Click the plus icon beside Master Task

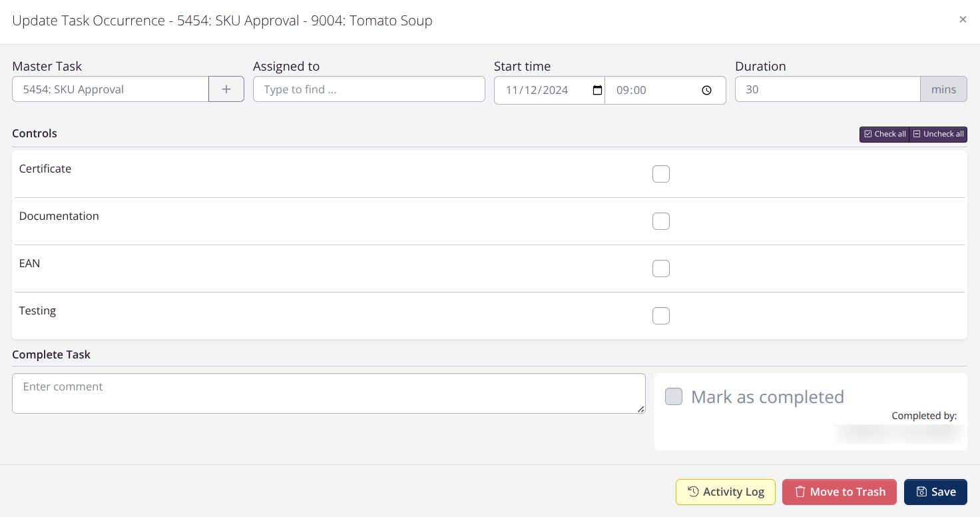pyautogui.click(x=226, y=89)
